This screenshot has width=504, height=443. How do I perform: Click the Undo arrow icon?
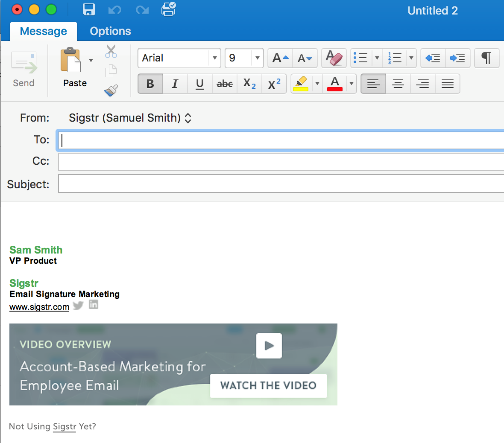click(x=115, y=10)
